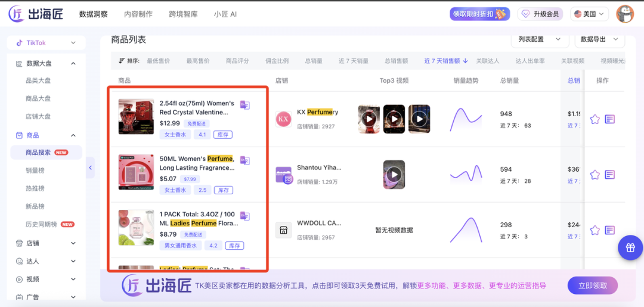Sort by 关联视频
This screenshot has width=644, height=307.
[573, 61]
